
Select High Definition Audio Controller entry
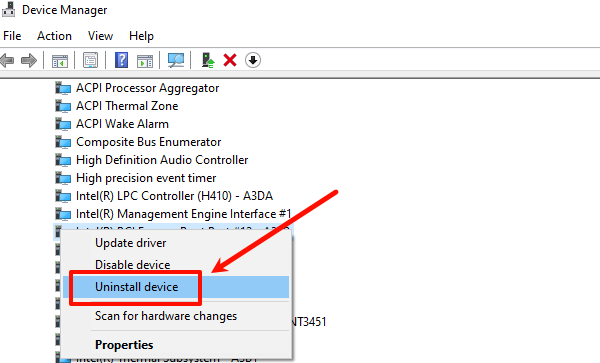tap(162, 160)
